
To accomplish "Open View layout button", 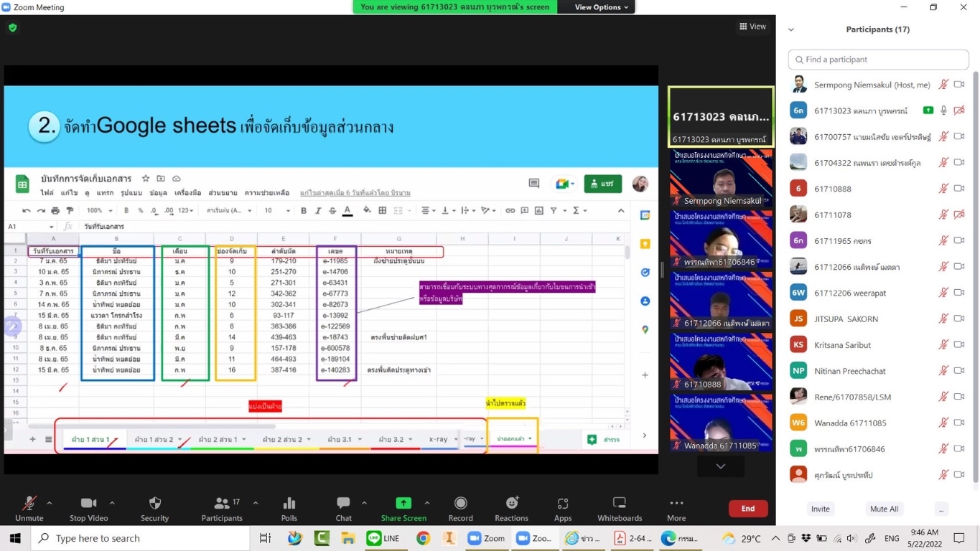I will pos(752,27).
